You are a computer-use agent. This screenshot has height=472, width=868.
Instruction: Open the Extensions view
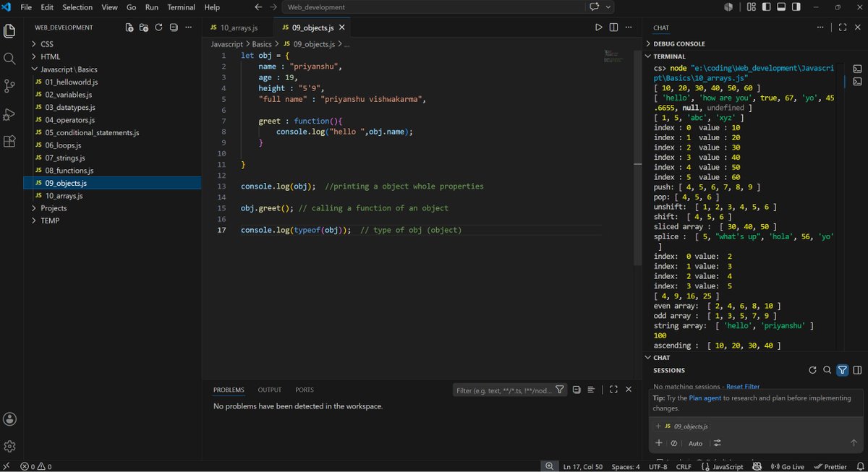pos(9,142)
